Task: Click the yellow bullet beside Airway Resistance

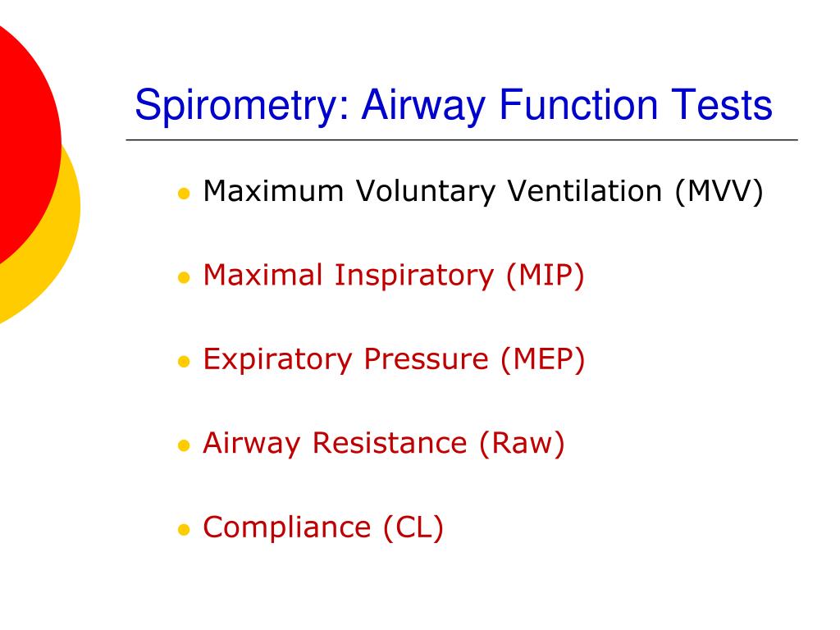Action: (x=184, y=445)
